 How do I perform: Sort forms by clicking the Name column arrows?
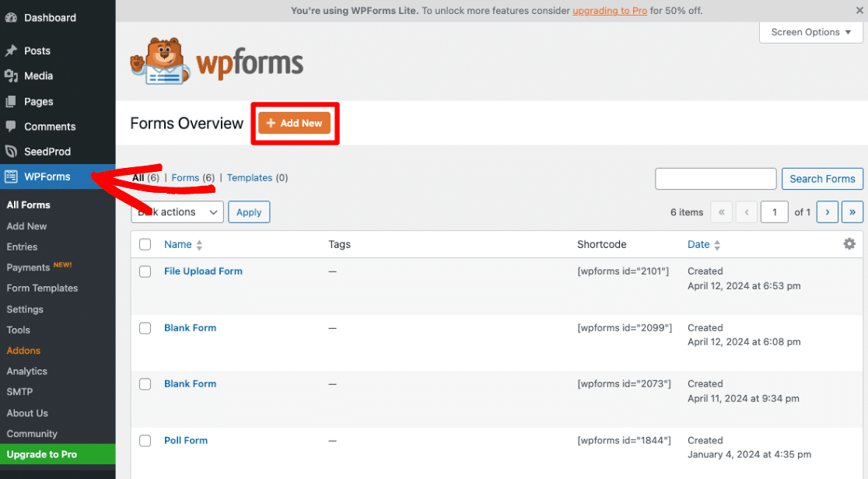pyautogui.click(x=198, y=243)
